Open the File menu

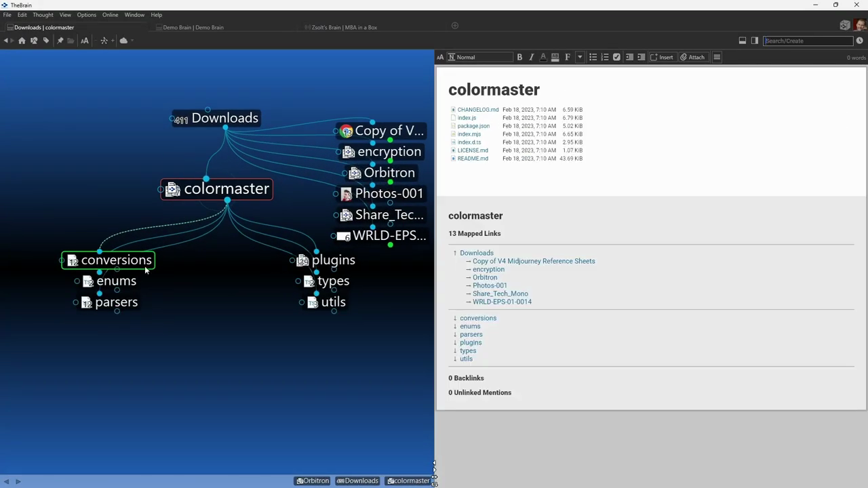point(7,14)
